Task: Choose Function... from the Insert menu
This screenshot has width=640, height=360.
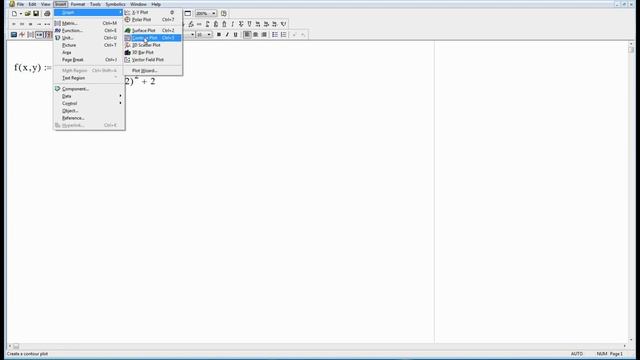Action: pyautogui.click(x=89, y=31)
